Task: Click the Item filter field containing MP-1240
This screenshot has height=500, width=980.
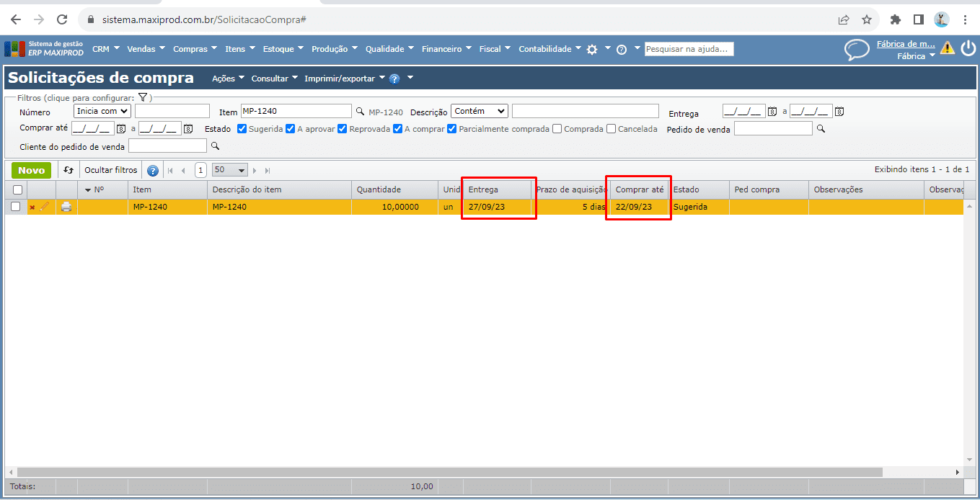Action: pos(296,111)
